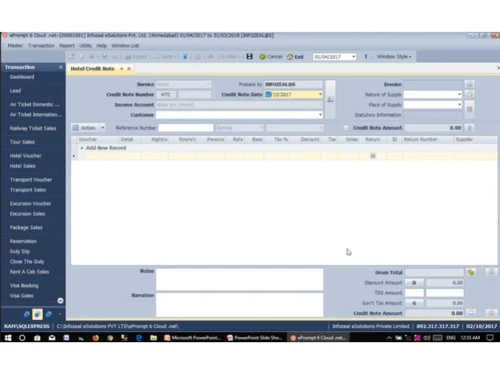
Task: Click the blue icon left of the print icon
Action: coord(185,57)
